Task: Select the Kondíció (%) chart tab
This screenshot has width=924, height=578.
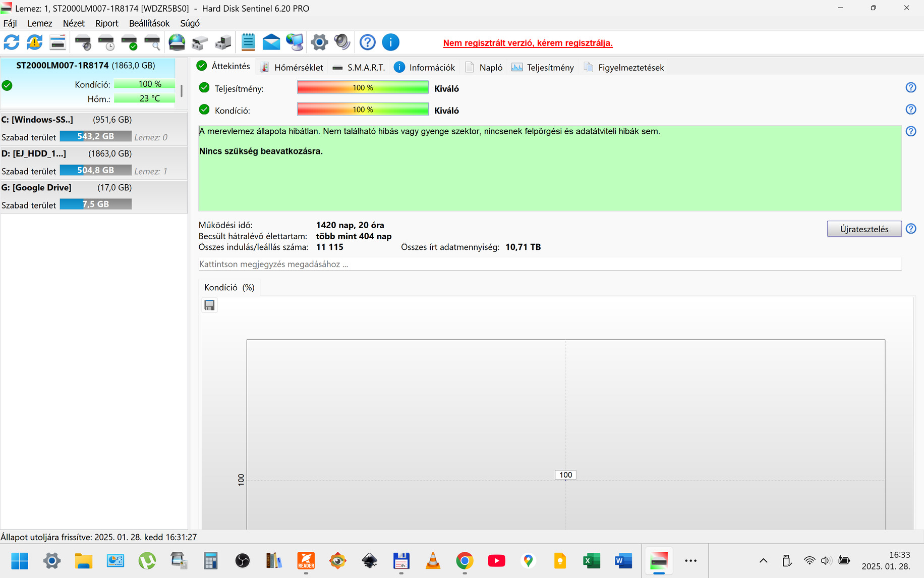Action: [x=229, y=287]
